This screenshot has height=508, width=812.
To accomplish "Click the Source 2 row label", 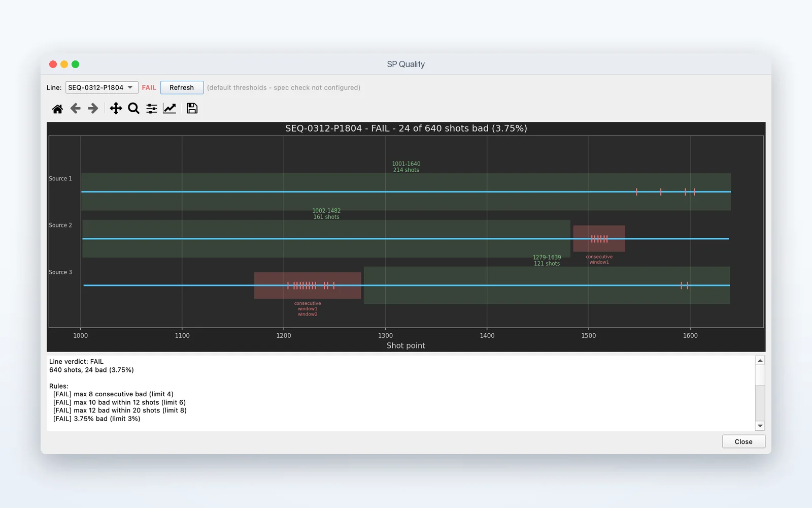I will [x=60, y=226].
